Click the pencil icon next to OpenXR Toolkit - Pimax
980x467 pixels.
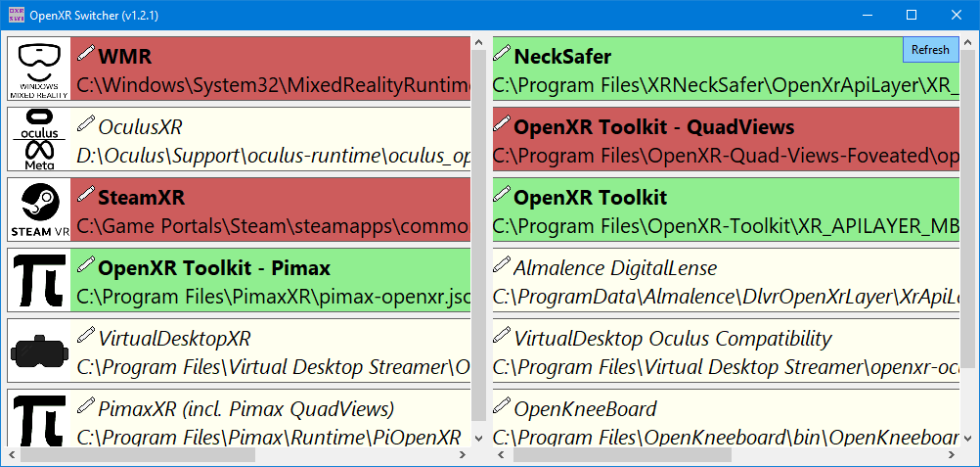click(85, 264)
